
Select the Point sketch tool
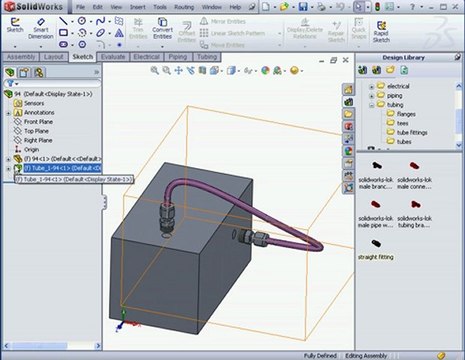coord(119,44)
